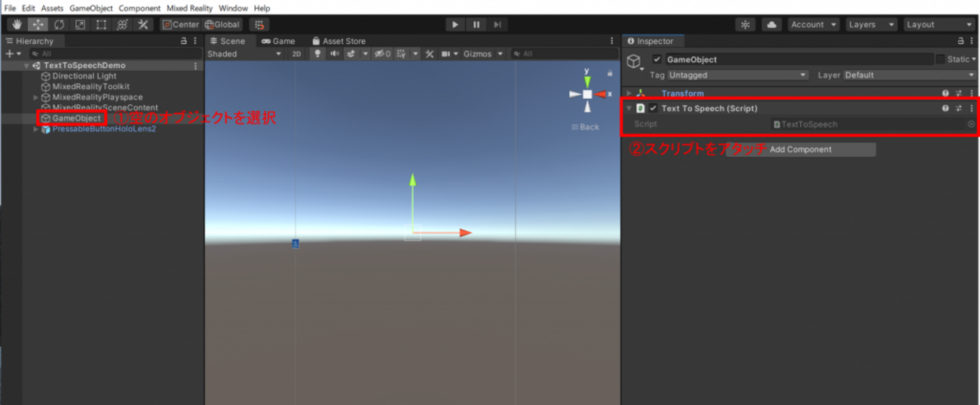Switch to the Asset Store tab
The height and width of the screenshot is (405, 980).
point(339,41)
